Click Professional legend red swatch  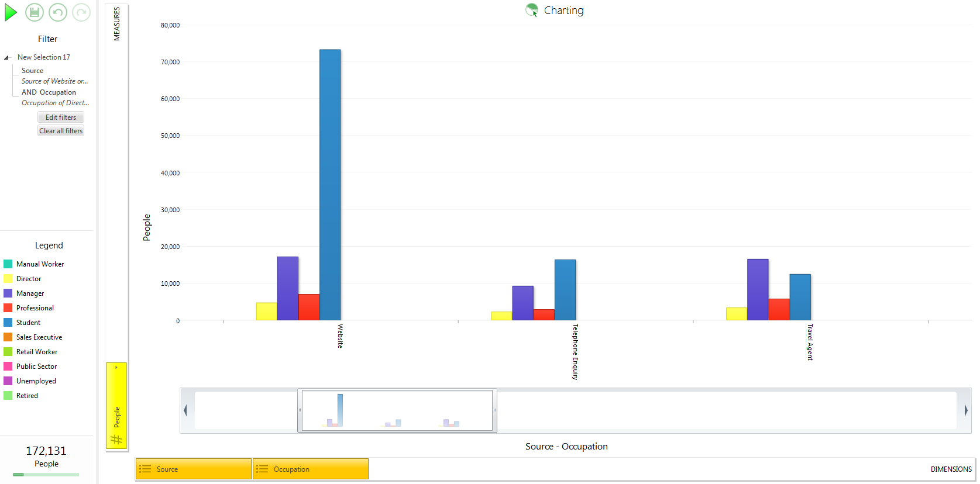[8, 308]
